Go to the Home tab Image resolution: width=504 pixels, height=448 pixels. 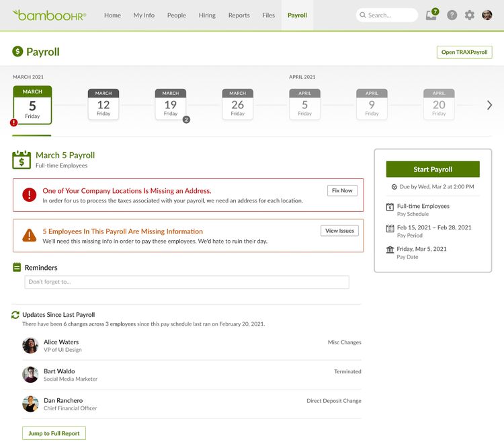112,15
